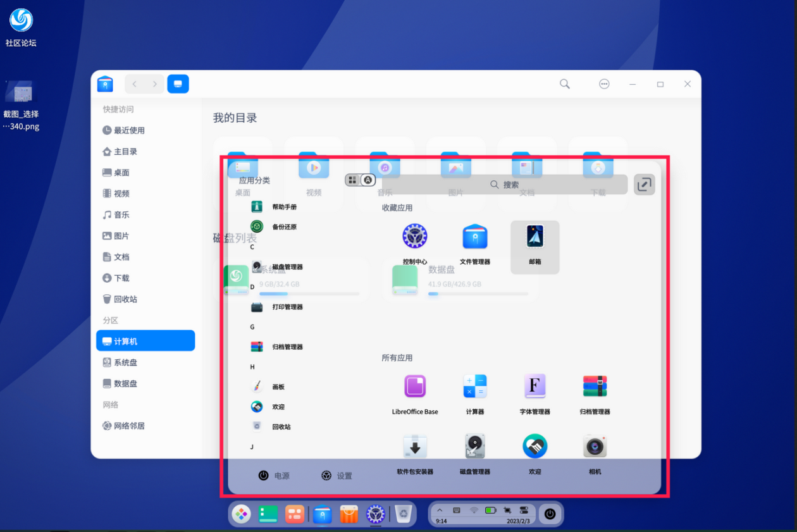
Task: Open the quick settings toggles tray icon
Action: (x=524, y=510)
